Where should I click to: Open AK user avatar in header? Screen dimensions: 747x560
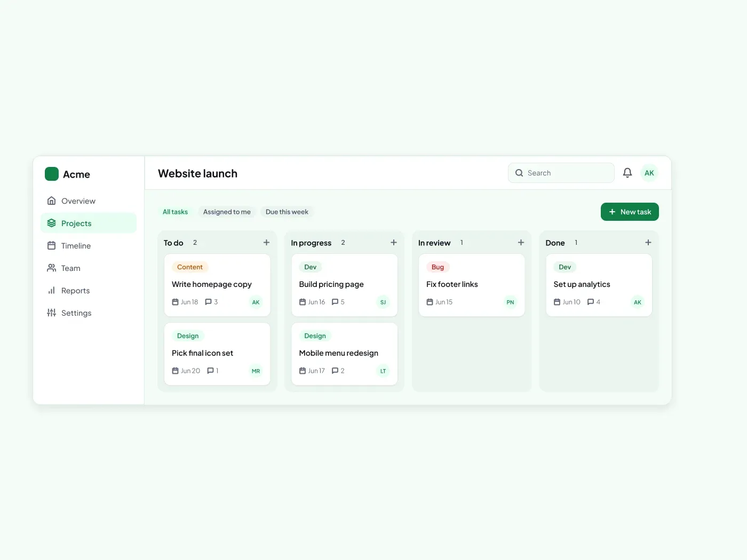[x=649, y=173]
